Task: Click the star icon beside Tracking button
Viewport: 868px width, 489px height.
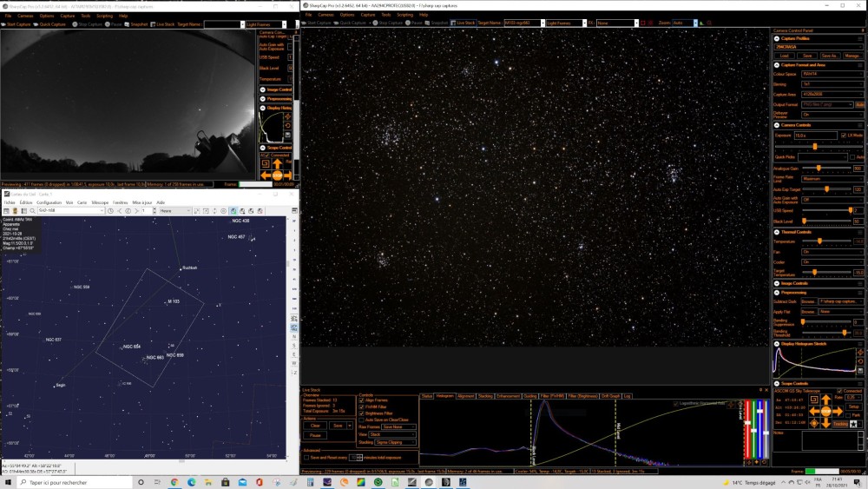Action: pos(853,424)
